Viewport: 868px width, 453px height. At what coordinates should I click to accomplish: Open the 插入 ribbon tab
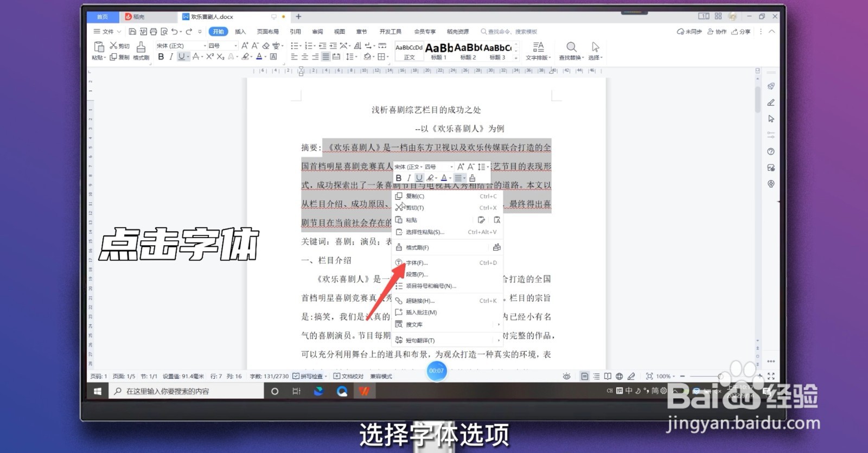tap(240, 31)
